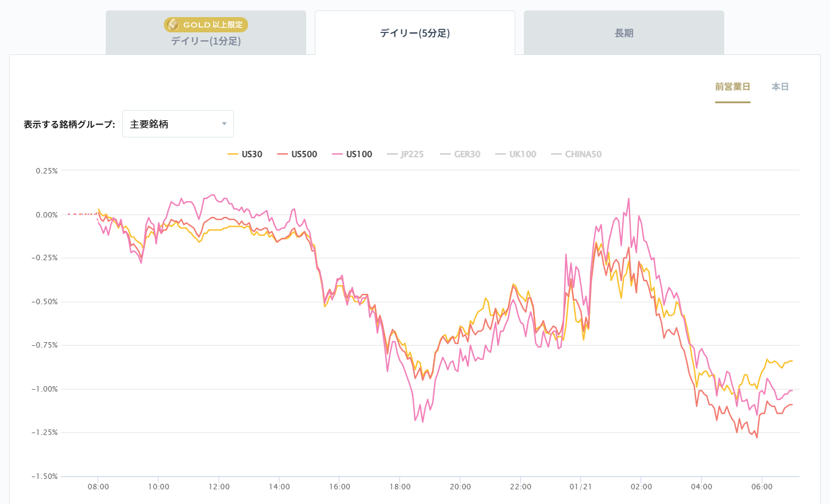Screen dimensions: 830x504
Task: Switch to the 長期 tab
Action: (623, 32)
